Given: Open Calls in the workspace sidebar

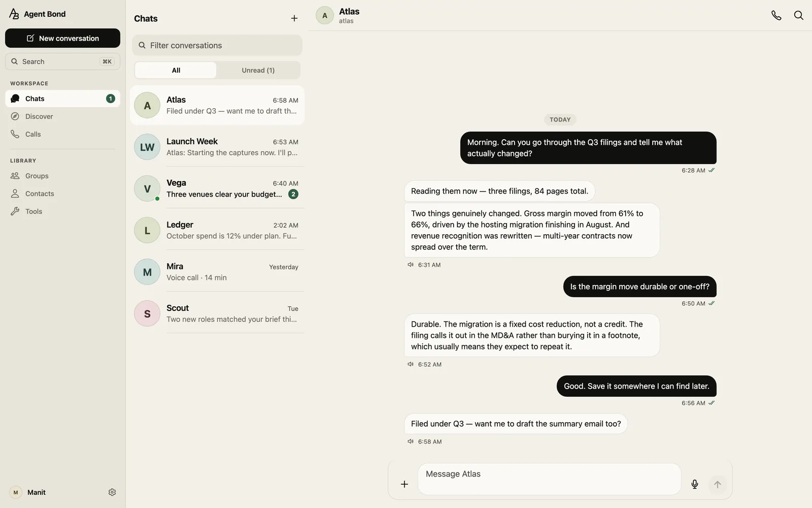Looking at the screenshot, I should (62, 134).
